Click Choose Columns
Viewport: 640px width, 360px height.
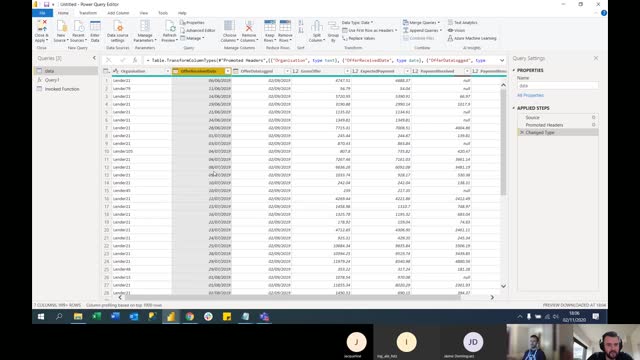pos(229,31)
